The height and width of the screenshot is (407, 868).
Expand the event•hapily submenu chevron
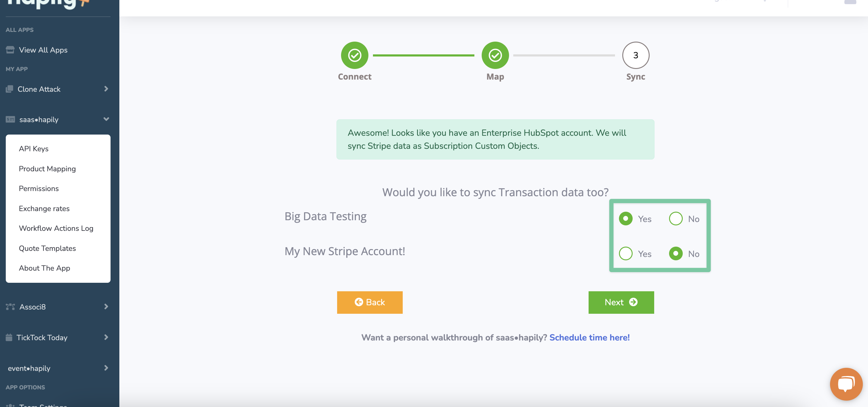106,368
